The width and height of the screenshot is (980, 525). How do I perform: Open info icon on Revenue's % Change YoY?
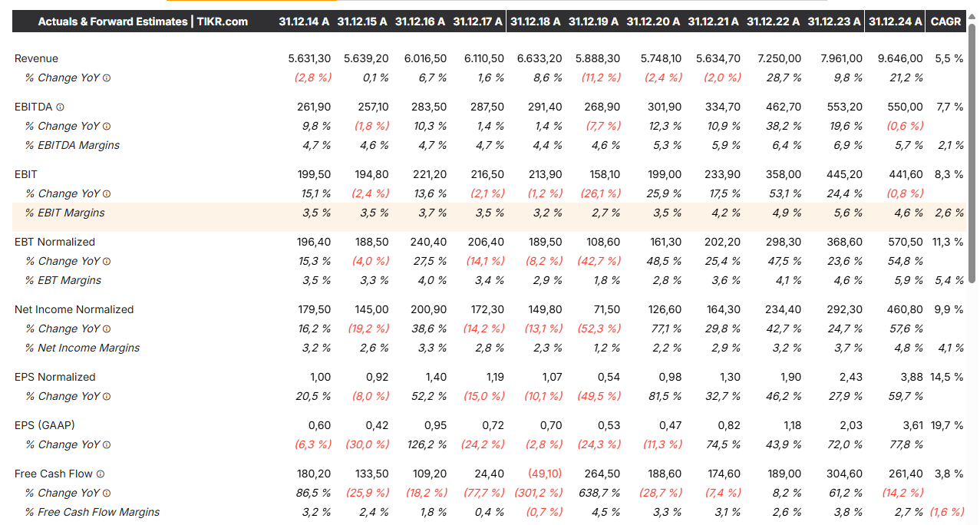click(107, 78)
